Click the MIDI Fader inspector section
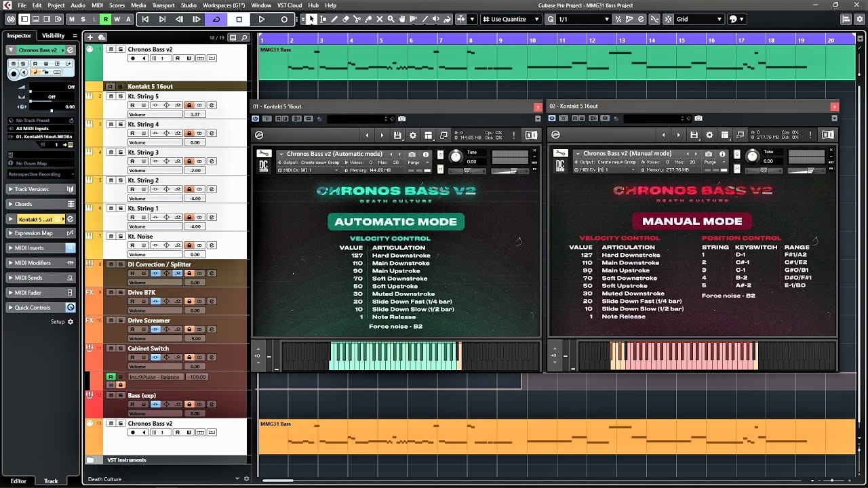This screenshot has height=488, width=868. 41,292
